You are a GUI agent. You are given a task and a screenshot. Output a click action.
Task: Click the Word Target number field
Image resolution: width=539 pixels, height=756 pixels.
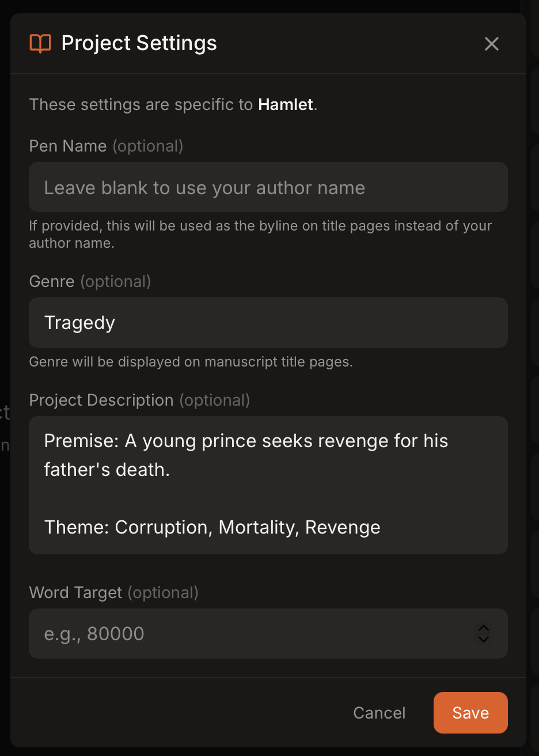coord(230,633)
